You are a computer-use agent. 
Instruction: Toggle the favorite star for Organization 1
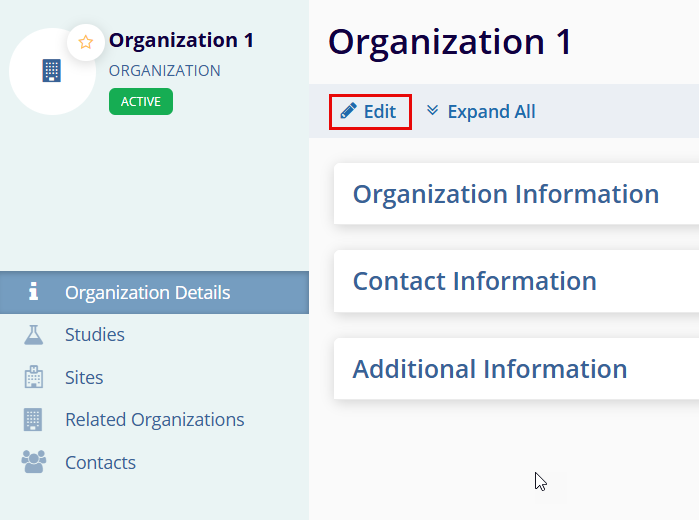(x=86, y=42)
